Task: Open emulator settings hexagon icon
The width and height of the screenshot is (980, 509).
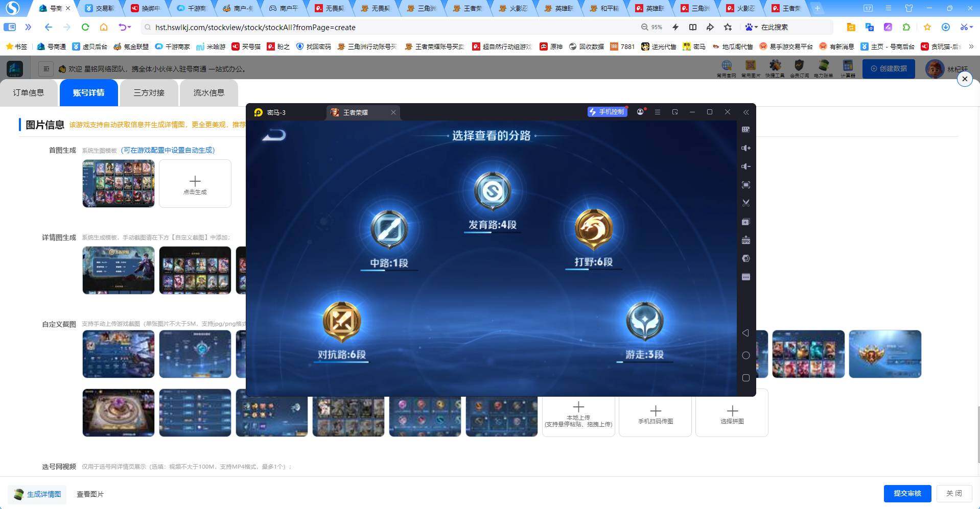Action: tap(746, 259)
